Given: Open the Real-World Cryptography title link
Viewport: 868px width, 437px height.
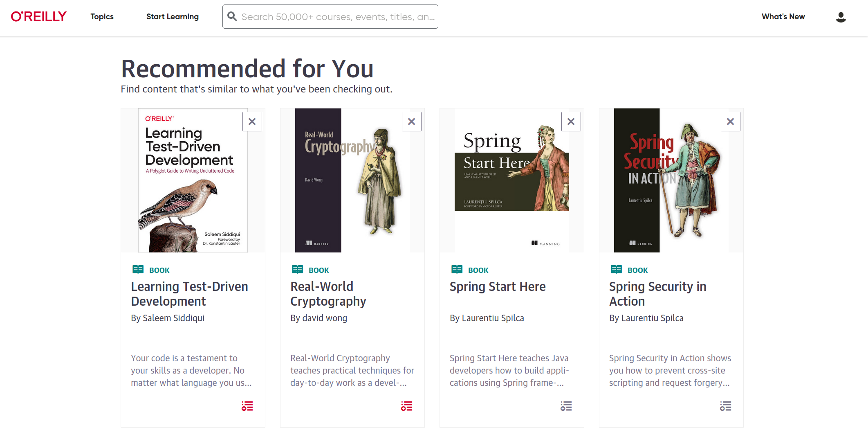Looking at the screenshot, I should pos(328,294).
